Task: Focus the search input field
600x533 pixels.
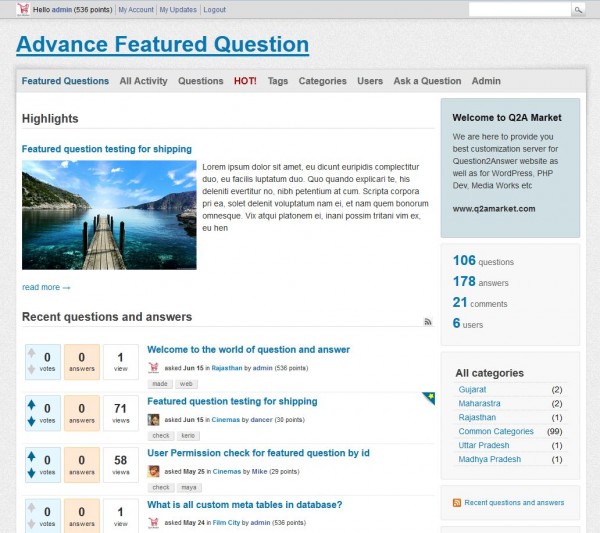Action: [518, 9]
